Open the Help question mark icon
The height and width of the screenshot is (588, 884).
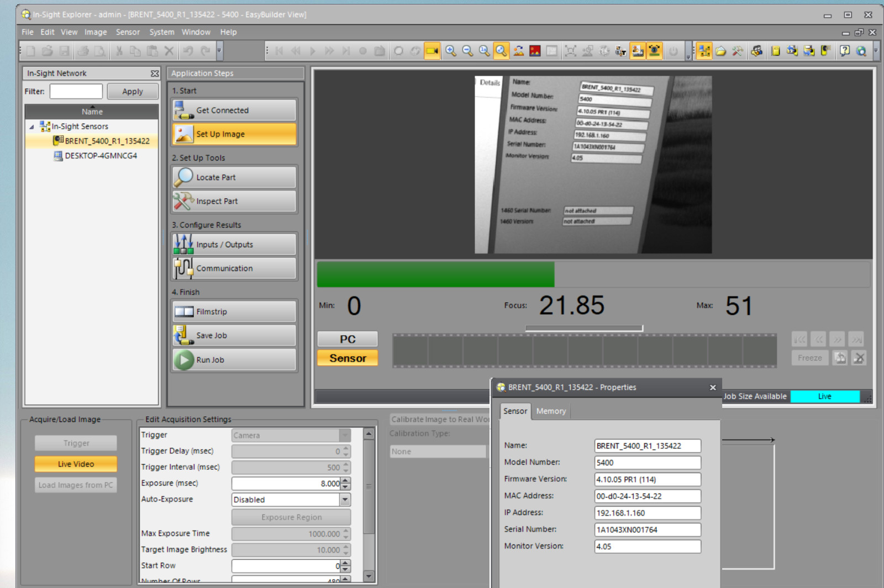coord(844,51)
